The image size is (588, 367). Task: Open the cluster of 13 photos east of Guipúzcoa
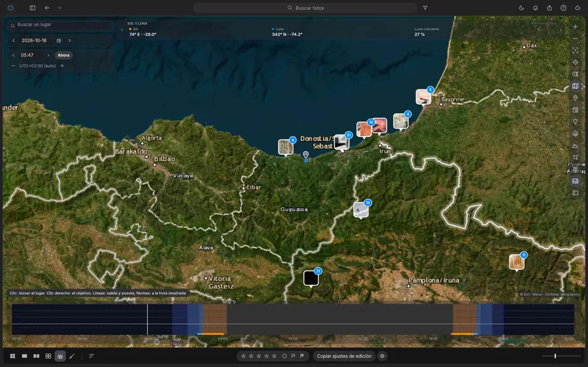coord(361,210)
